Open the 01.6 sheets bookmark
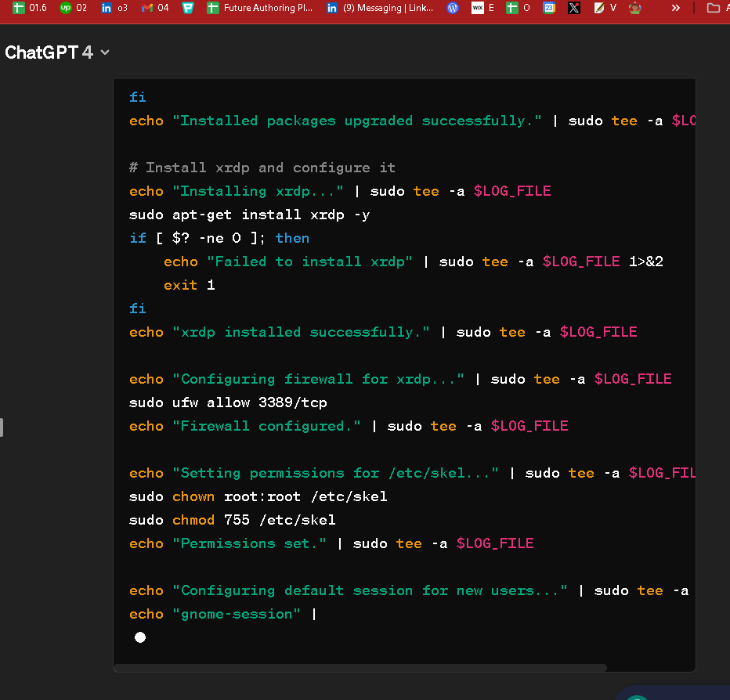This screenshot has height=700, width=730. pyautogui.click(x=30, y=8)
